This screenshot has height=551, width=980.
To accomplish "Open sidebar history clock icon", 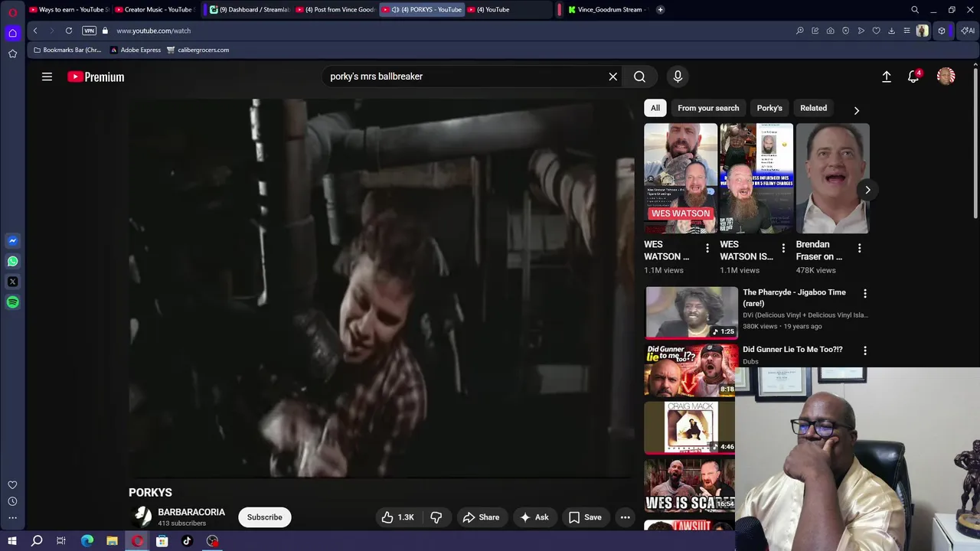I will point(12,501).
